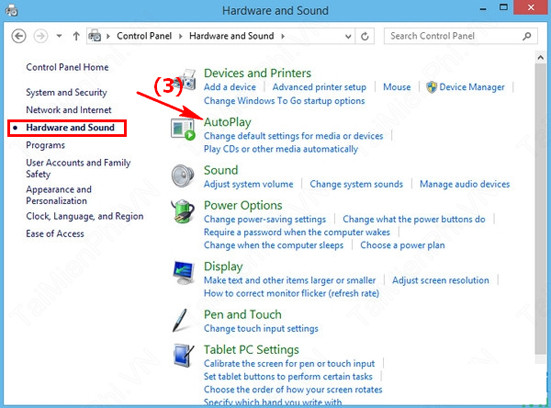551x408 pixels.
Task: Click the Device Manager shield icon
Action: 431,87
